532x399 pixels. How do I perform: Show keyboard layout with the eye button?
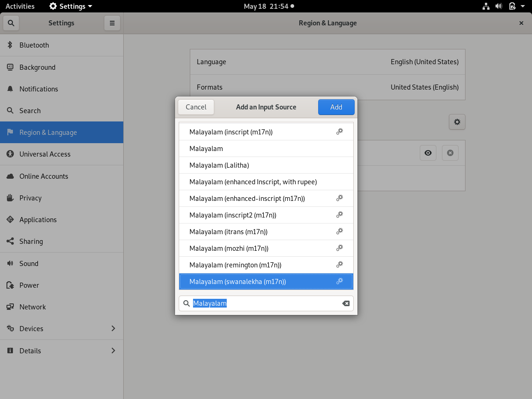coord(428,153)
